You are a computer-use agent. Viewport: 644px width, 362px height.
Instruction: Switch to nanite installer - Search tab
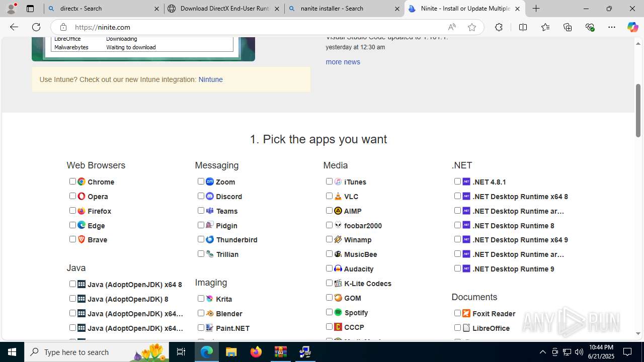344,9
